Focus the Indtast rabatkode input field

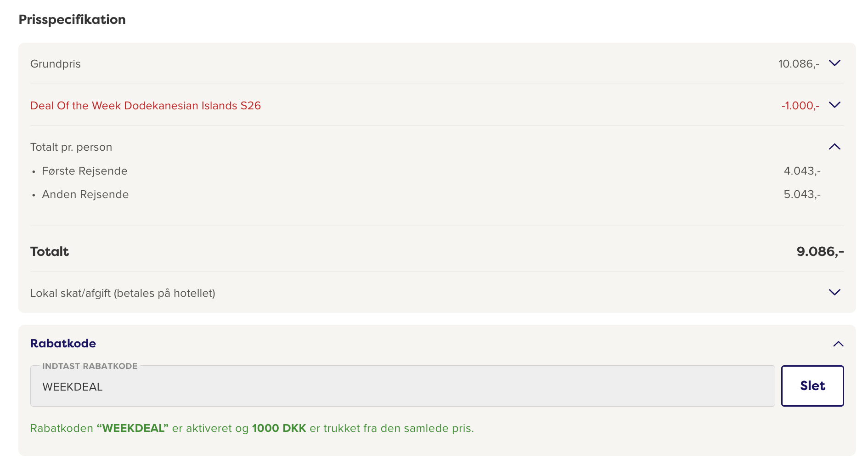tap(402, 386)
